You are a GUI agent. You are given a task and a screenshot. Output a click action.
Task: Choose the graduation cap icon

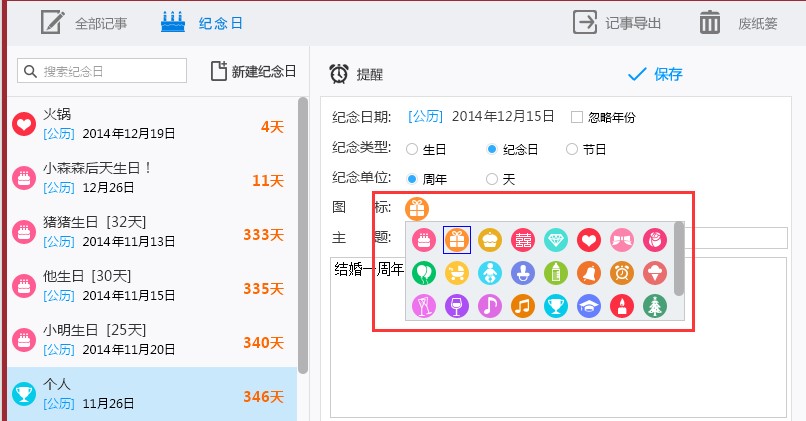point(589,306)
